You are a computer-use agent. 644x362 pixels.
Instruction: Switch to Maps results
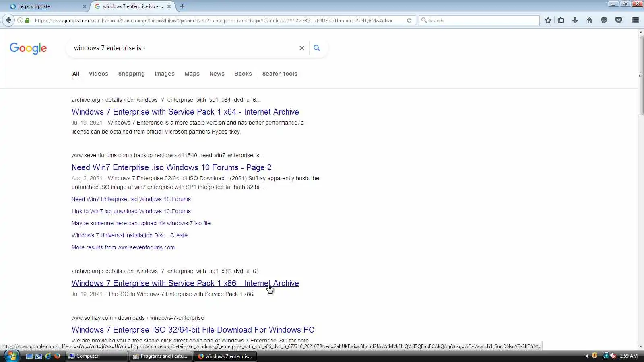(192, 74)
